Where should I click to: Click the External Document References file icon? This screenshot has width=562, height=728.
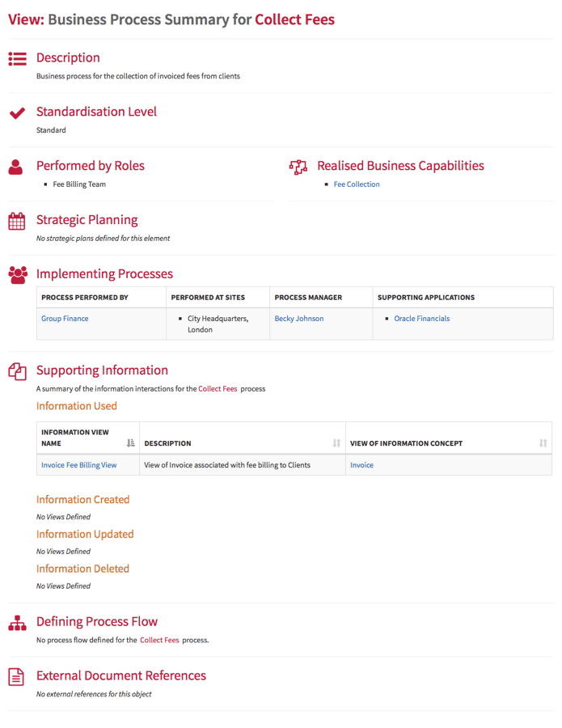coord(16,677)
